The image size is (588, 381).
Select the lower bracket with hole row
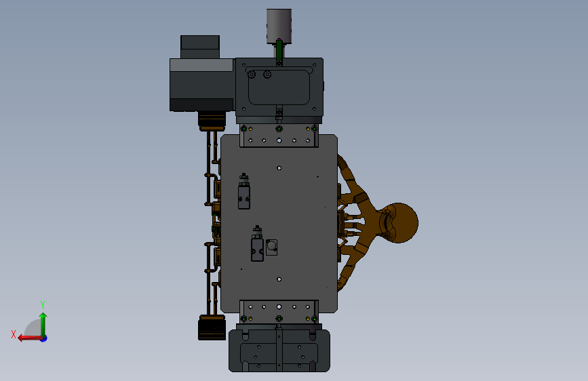click(x=279, y=311)
